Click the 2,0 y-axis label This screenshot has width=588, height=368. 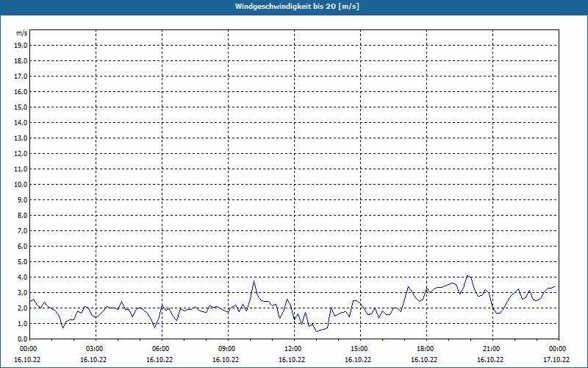pyautogui.click(x=23, y=308)
